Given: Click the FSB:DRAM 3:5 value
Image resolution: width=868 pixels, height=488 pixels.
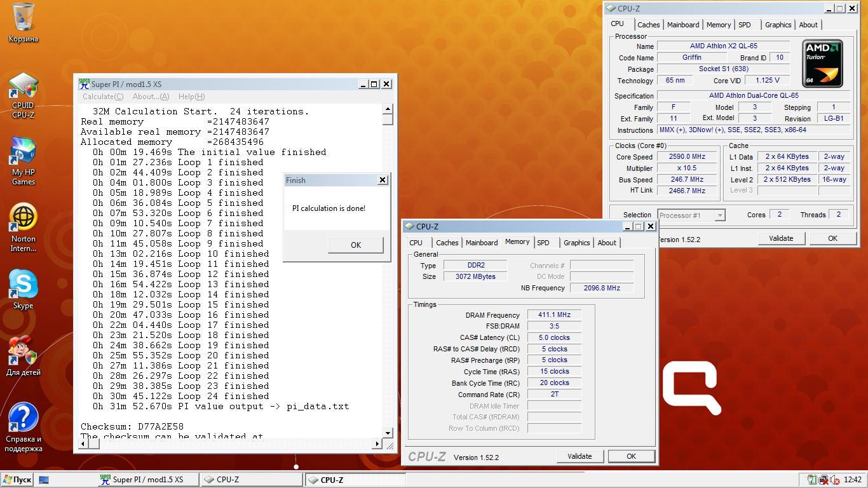Looking at the screenshot, I should (554, 326).
